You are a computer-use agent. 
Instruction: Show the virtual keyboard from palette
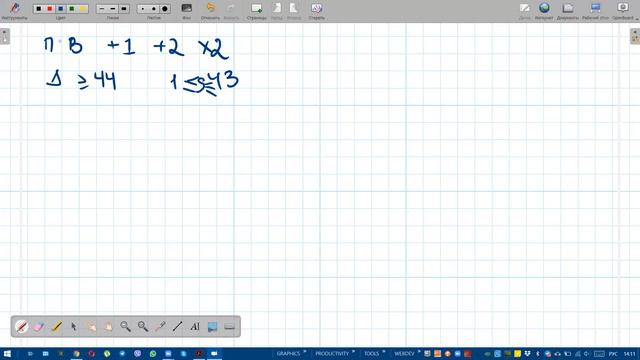[x=229, y=327]
